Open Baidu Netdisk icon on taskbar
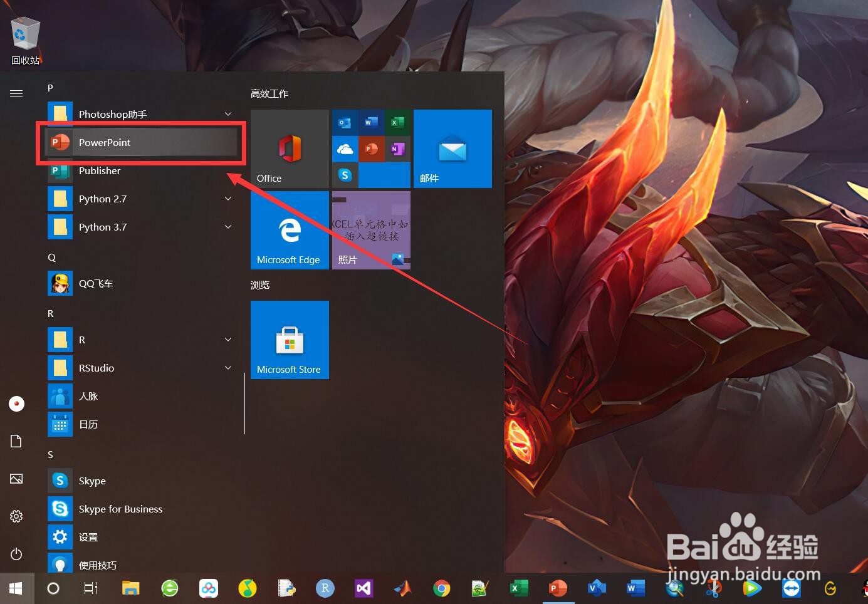Image resolution: width=868 pixels, height=604 pixels. pyautogui.click(x=209, y=588)
